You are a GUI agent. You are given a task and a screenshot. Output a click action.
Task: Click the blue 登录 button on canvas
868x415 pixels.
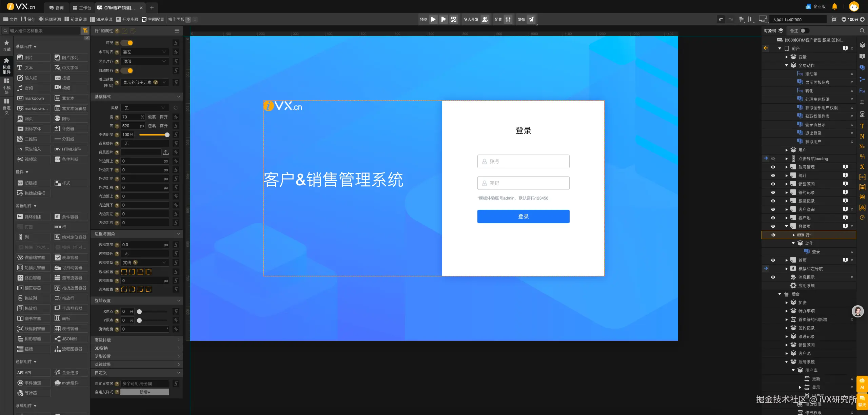click(x=523, y=216)
